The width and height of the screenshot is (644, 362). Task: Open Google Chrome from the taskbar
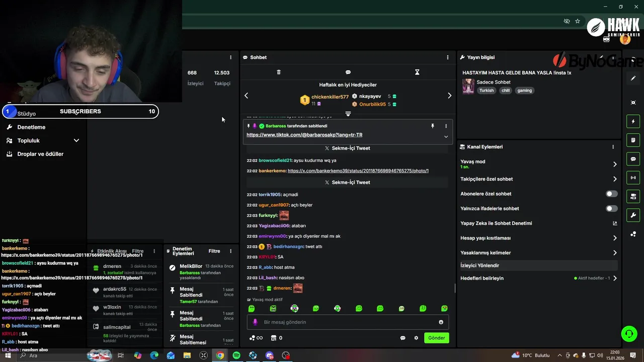(x=220, y=355)
